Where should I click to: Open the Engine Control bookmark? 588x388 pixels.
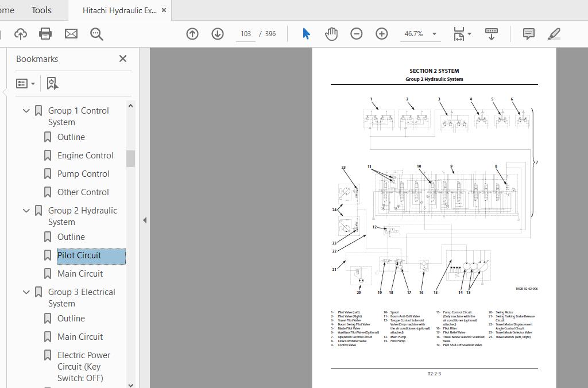85,156
